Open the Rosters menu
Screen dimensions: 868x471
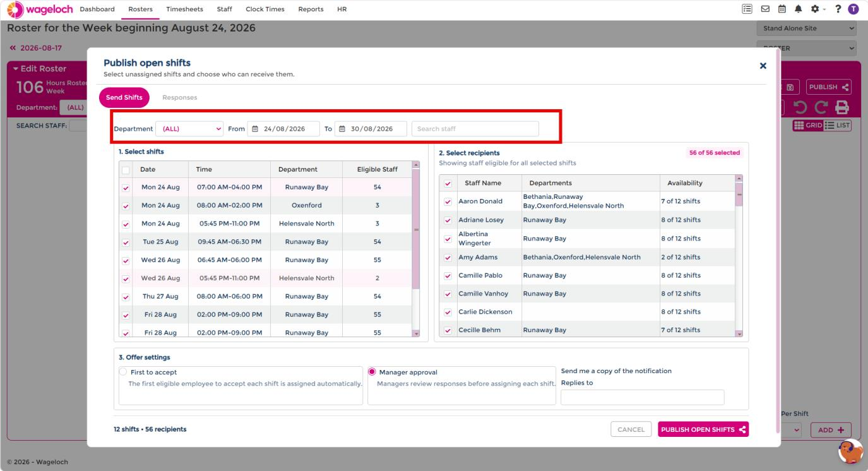pos(140,9)
